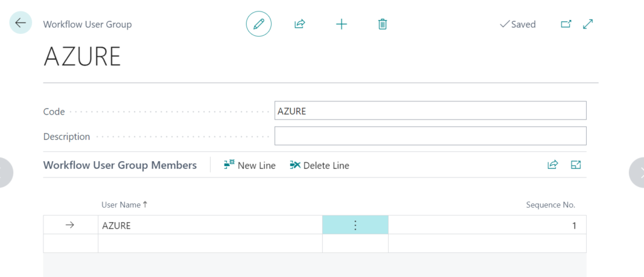
Task: Sort by the User Name column header
Action: coord(124,204)
